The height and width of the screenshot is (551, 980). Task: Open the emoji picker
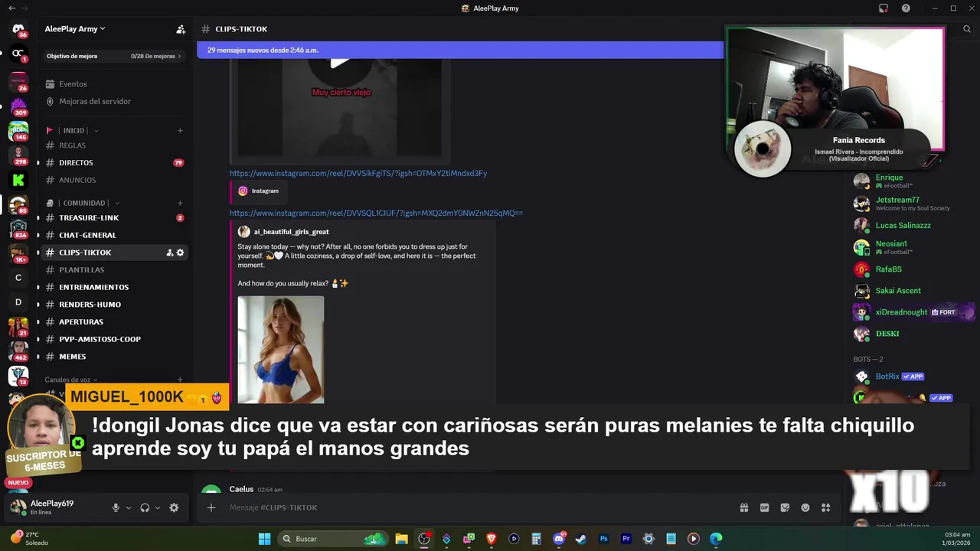tap(805, 507)
